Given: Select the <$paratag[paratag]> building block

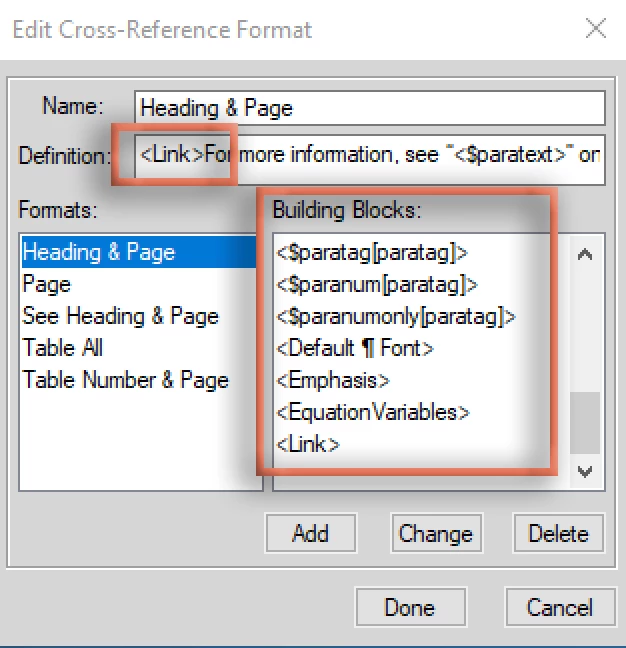Looking at the screenshot, I should [x=372, y=253].
